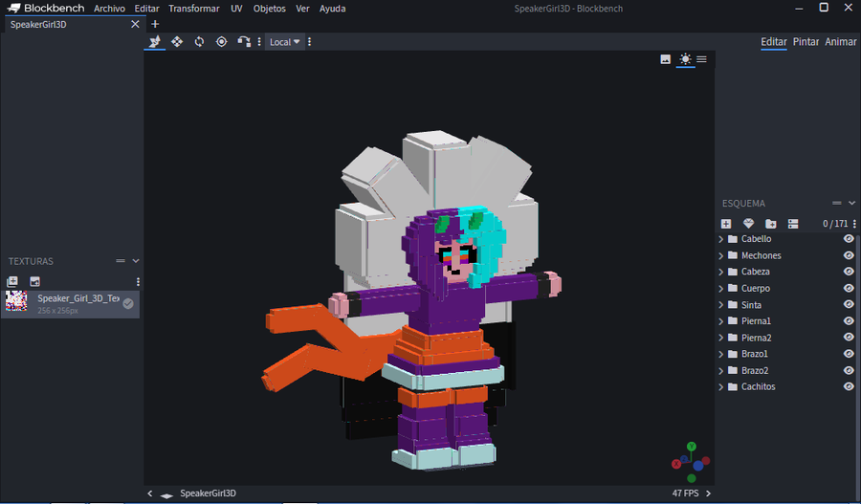
Task: Add a new project tab
Action: 155,24
